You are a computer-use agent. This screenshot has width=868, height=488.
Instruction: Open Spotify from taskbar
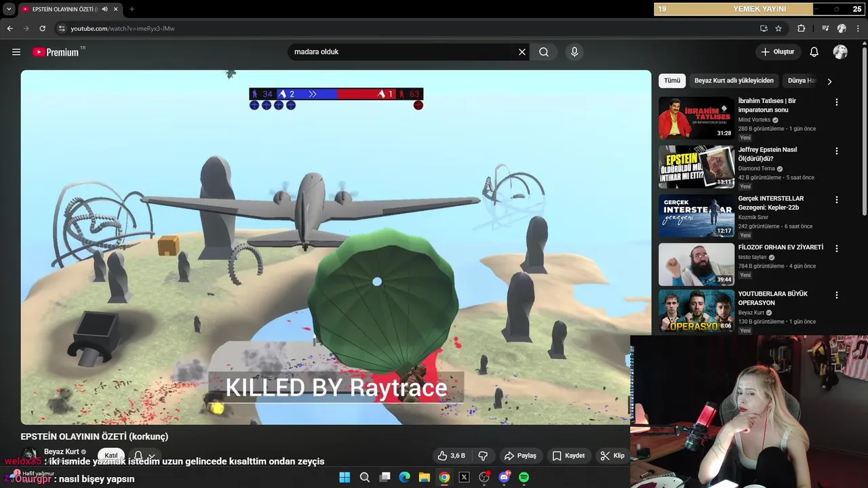point(524,477)
